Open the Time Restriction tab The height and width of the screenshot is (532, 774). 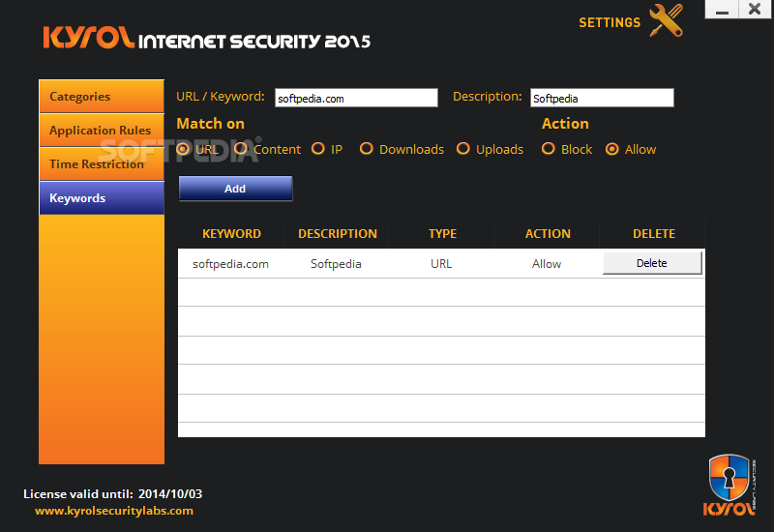click(102, 163)
